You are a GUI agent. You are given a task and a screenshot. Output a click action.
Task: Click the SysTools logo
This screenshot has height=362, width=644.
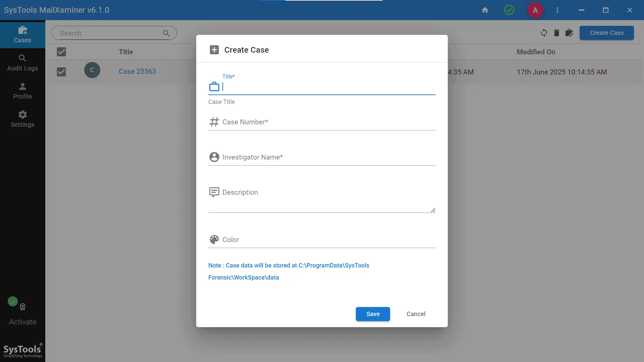point(23,351)
